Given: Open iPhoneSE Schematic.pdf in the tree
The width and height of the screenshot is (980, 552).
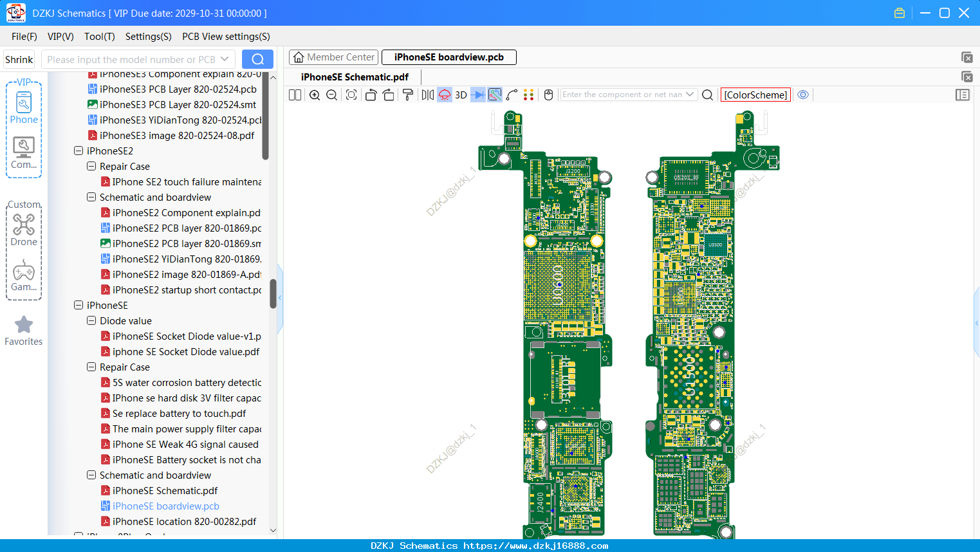Looking at the screenshot, I should pos(165,491).
